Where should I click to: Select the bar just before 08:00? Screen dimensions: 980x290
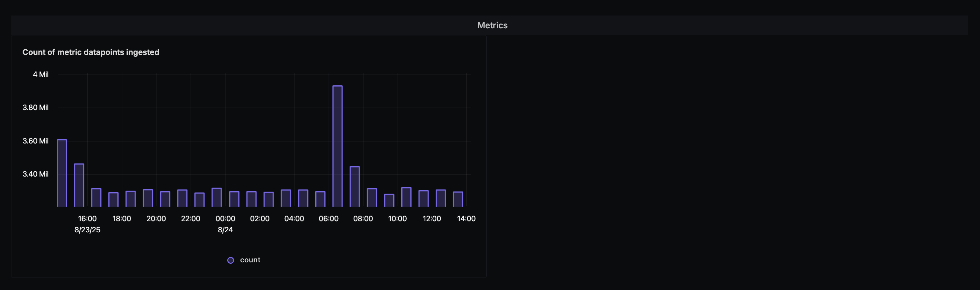pyautogui.click(x=354, y=186)
